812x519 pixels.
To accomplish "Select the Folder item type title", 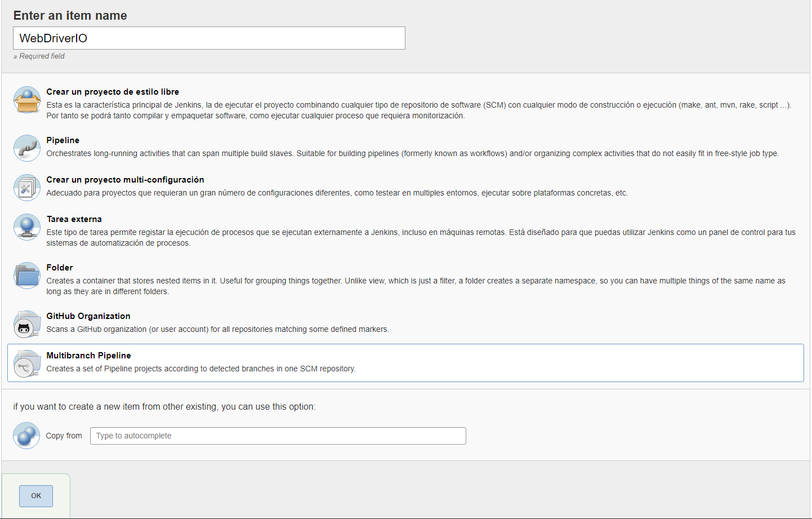I will 60,268.
